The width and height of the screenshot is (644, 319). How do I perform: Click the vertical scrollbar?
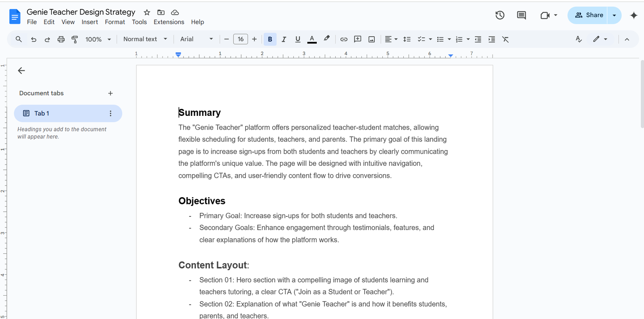point(642,93)
